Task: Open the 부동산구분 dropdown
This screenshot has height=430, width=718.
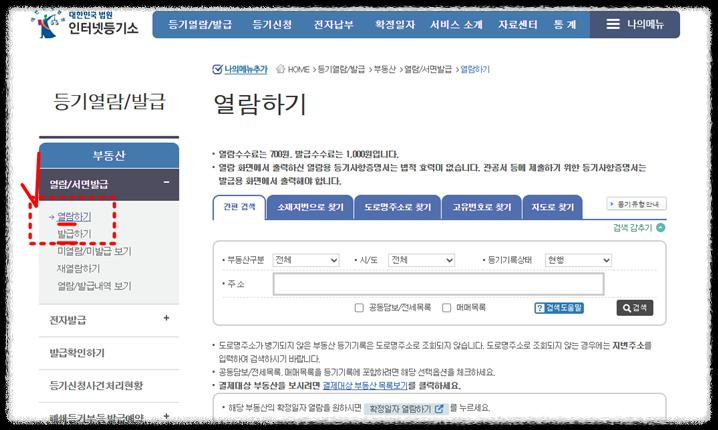Action: pyautogui.click(x=305, y=260)
